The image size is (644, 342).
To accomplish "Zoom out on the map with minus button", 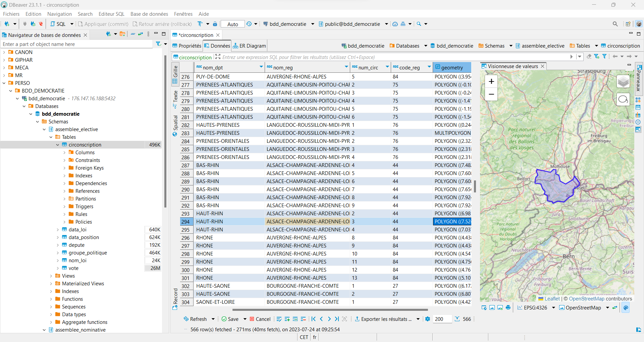I will (x=491, y=94).
